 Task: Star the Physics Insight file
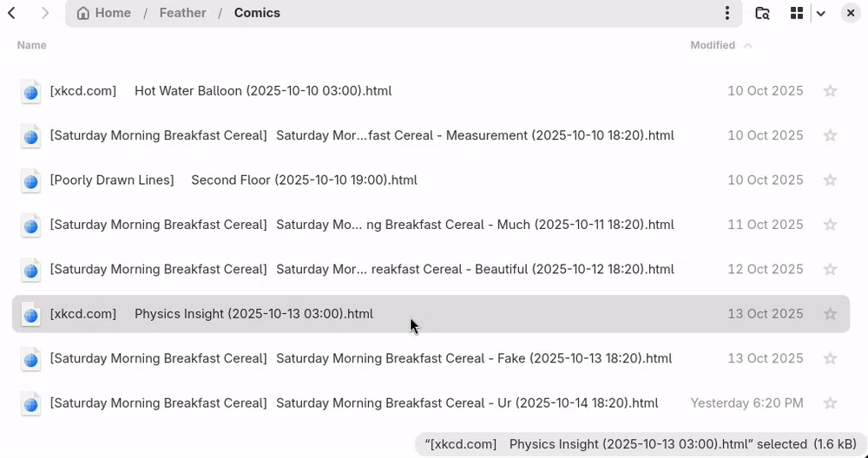(x=830, y=314)
